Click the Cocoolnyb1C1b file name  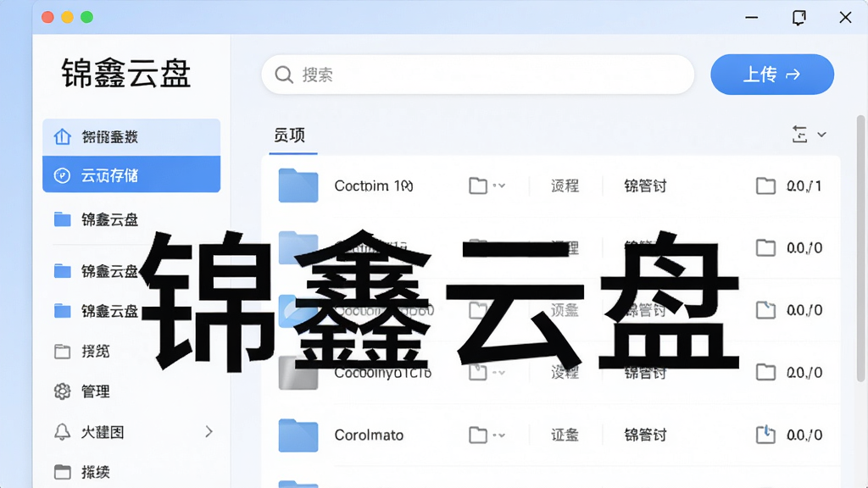tap(383, 374)
